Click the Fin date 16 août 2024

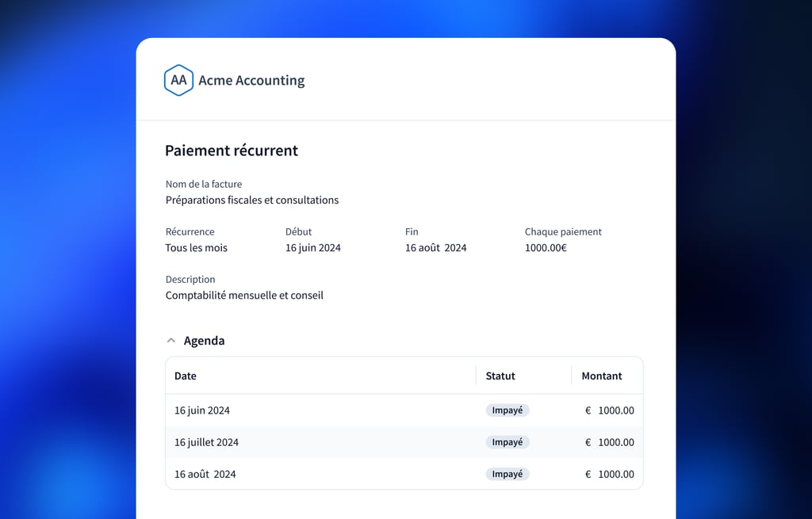tap(435, 248)
